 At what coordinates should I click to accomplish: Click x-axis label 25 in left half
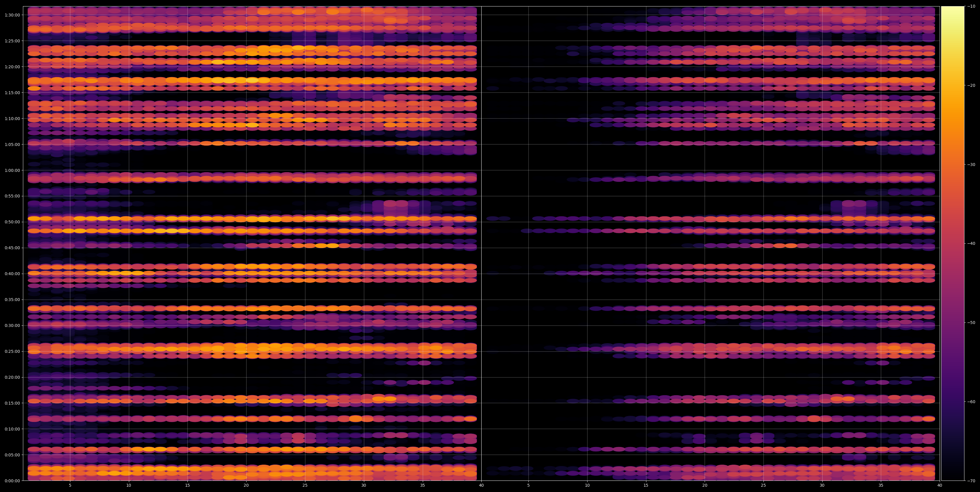pos(305,486)
